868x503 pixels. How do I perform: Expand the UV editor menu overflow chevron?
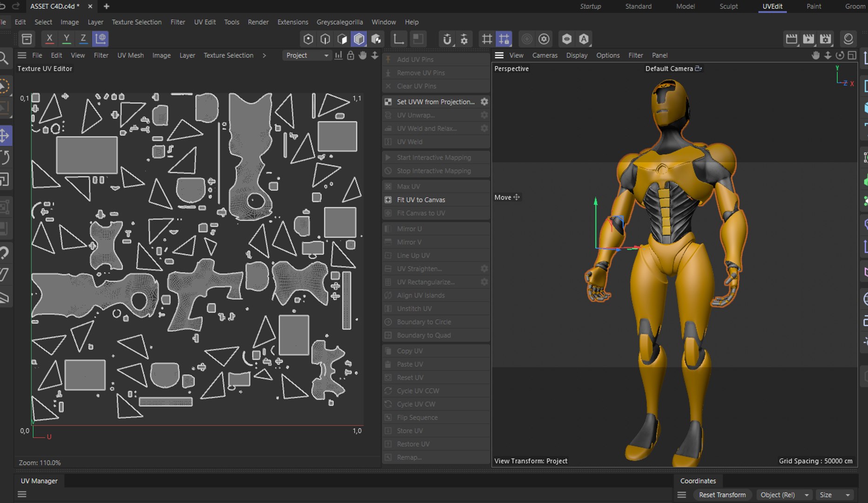[264, 55]
